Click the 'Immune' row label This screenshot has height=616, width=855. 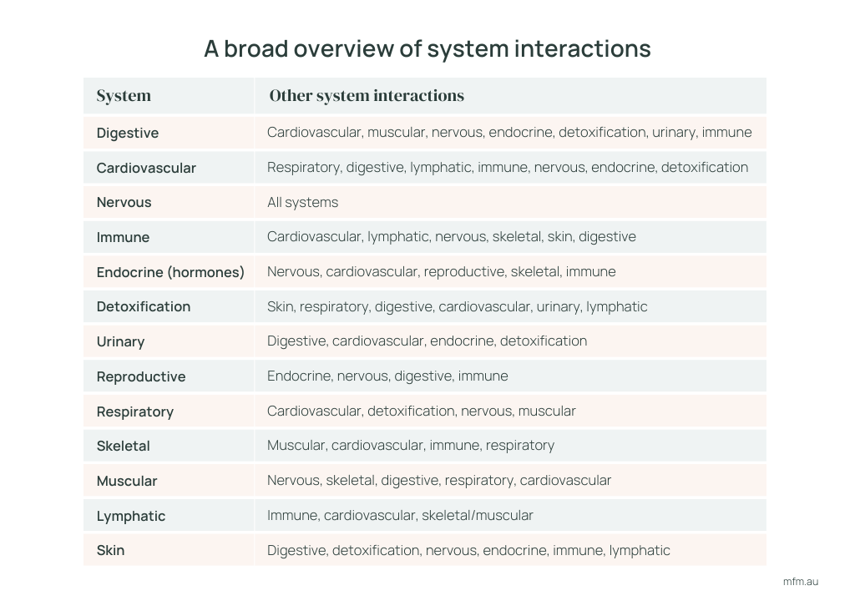pyautogui.click(x=123, y=237)
